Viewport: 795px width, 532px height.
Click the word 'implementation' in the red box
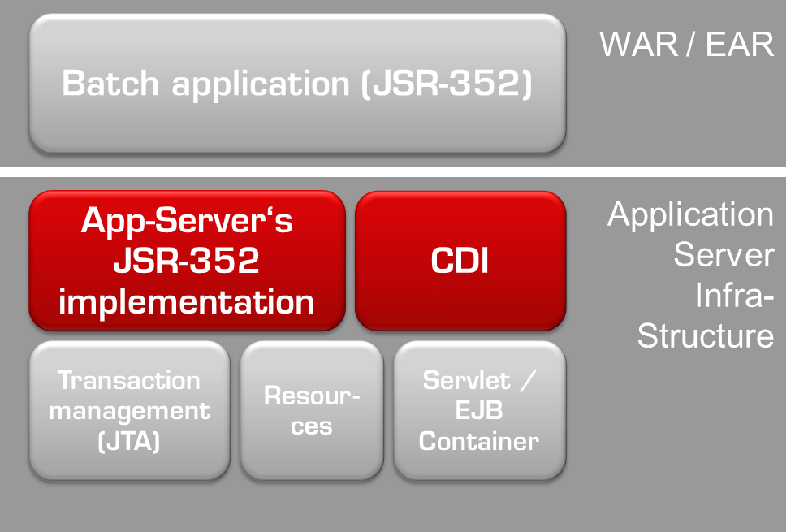click(x=187, y=301)
